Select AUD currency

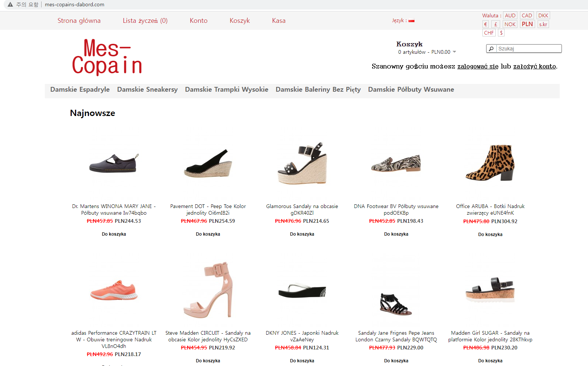pos(510,15)
